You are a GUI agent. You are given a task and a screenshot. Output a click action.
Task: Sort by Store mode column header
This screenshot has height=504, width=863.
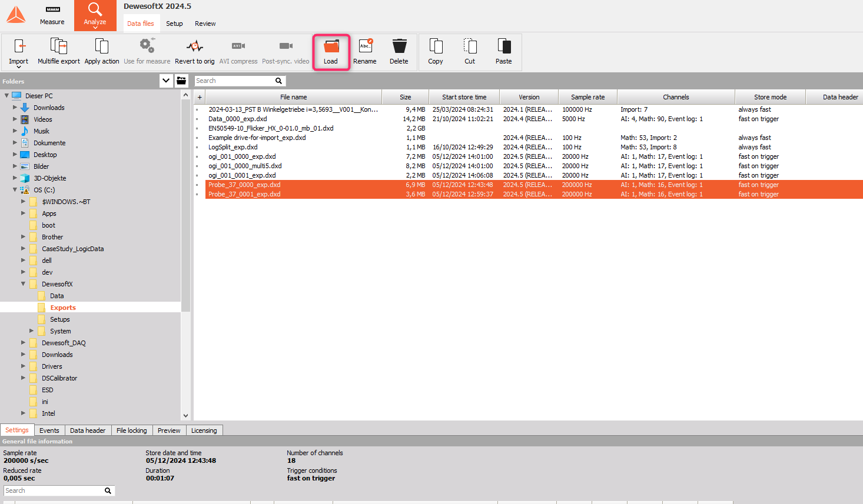pos(771,97)
